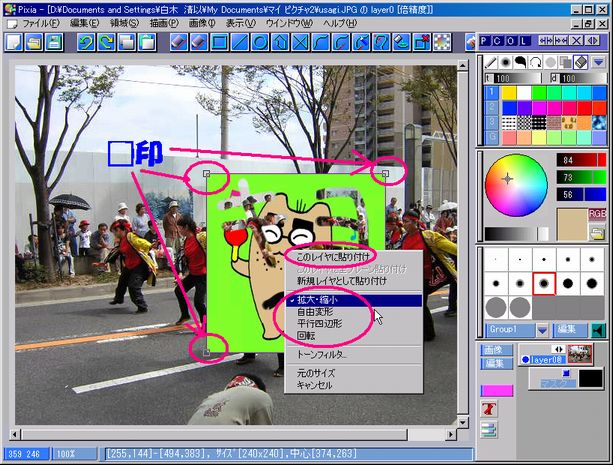Choose the pencil drawing mode icon
Screen dimensions: 613x465
coord(491,63)
